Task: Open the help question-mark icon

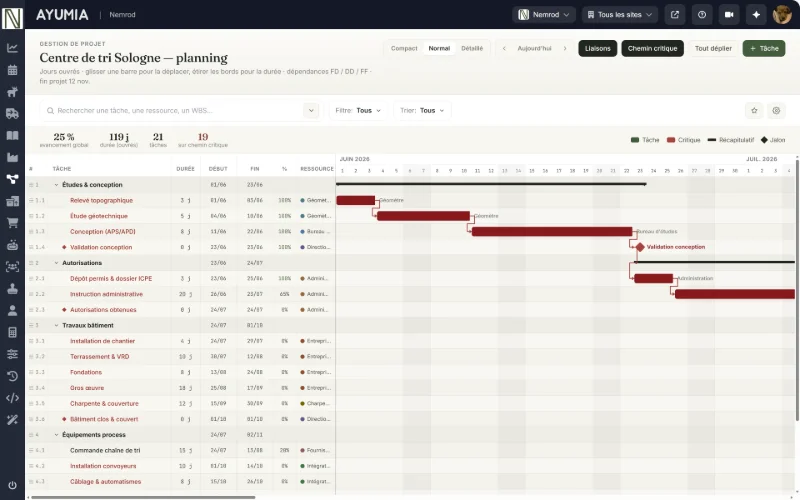Action: [x=702, y=15]
